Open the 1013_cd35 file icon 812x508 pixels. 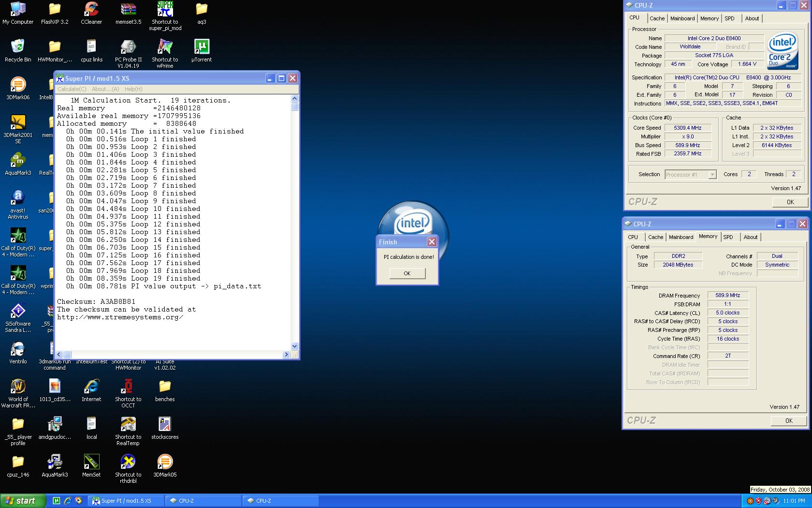55,390
